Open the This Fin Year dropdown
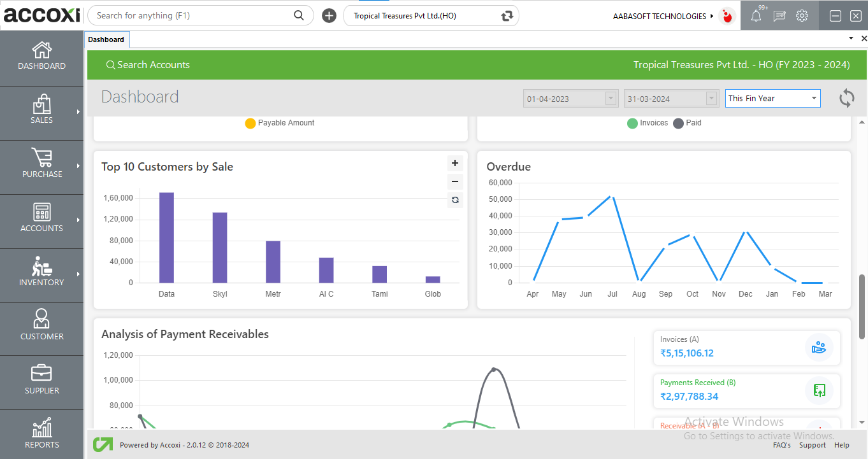The width and height of the screenshot is (868, 459). (772, 98)
